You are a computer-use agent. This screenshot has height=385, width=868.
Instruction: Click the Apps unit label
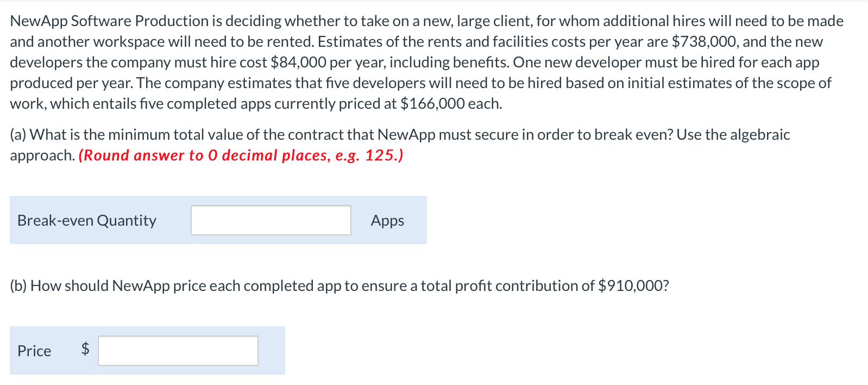386,220
